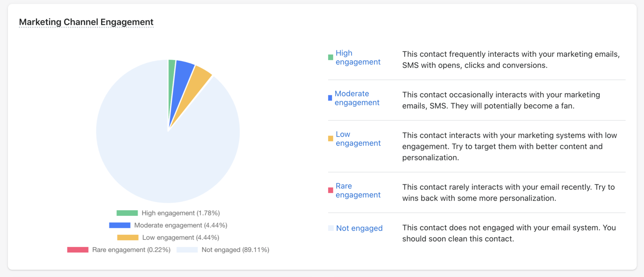Toggle Not engaged (89.11%) legend item
Image resolution: width=644 pixels, height=277 pixels.
pos(223,250)
